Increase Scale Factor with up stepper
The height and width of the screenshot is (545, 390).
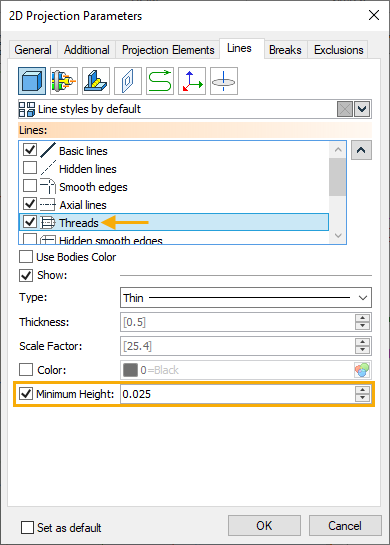[363, 342]
